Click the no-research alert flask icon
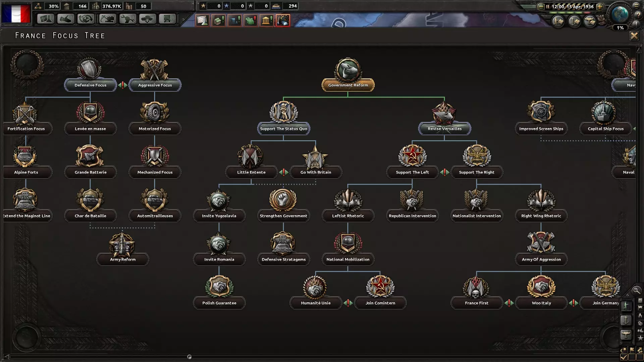 coord(203,20)
